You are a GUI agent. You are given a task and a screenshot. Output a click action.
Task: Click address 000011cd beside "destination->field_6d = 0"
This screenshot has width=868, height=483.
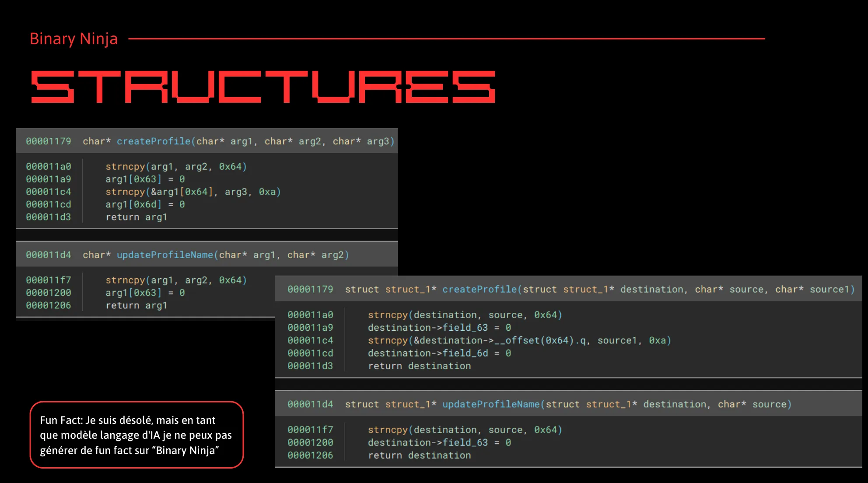coord(310,353)
